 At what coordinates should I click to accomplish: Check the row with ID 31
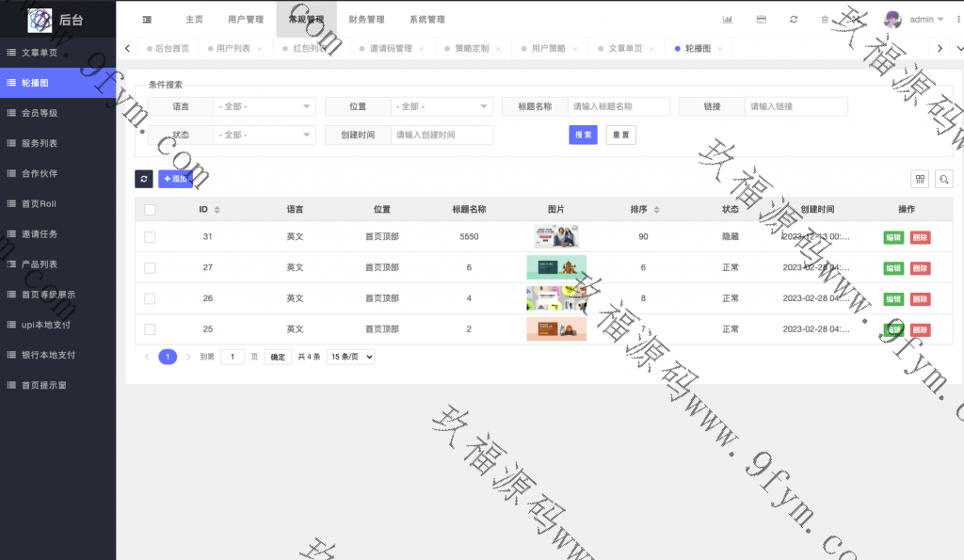tap(150, 237)
